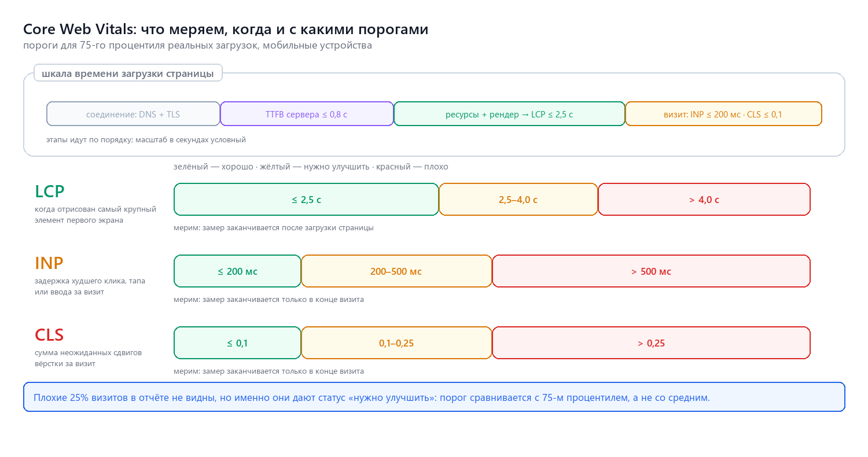Click the colour legend 'зелёный — хорошо · жёлтый — нужно улучшить'
Screen dimensions: 868x457
(311, 167)
